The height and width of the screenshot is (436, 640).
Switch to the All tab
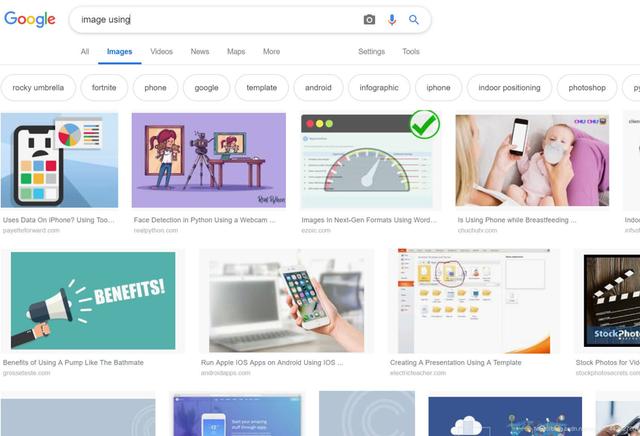click(85, 51)
